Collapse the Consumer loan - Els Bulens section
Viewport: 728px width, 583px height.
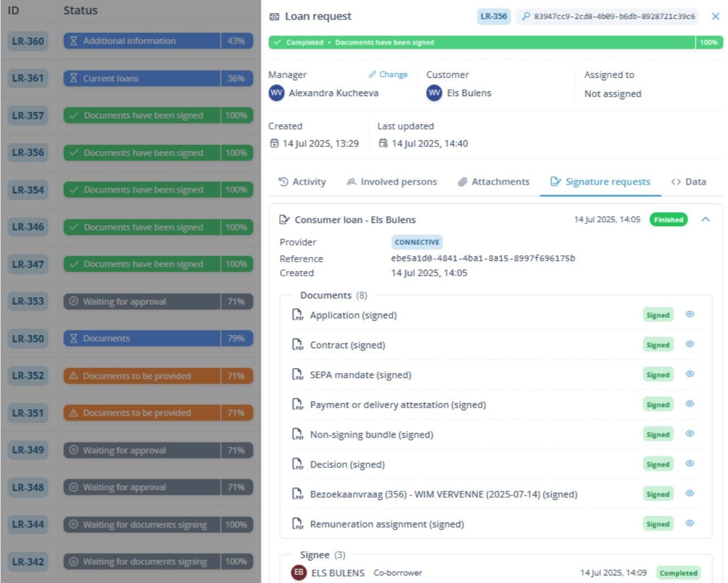coord(705,219)
